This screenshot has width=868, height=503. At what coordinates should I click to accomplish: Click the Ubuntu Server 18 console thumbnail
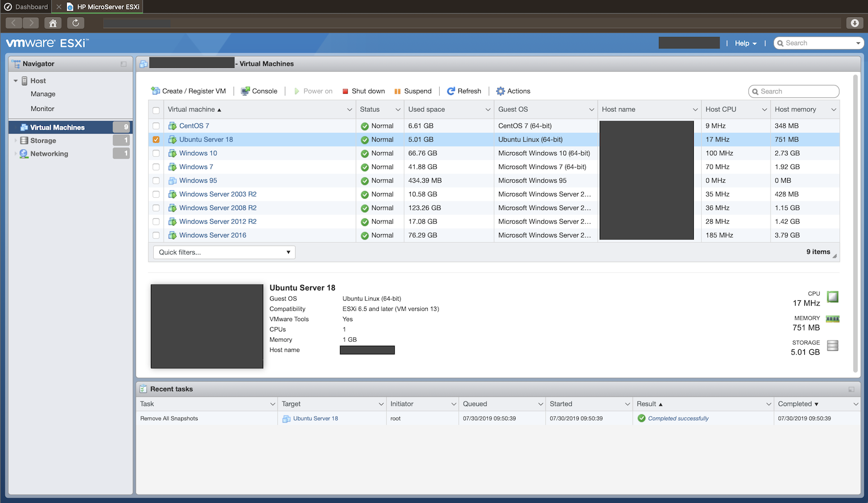point(207,326)
